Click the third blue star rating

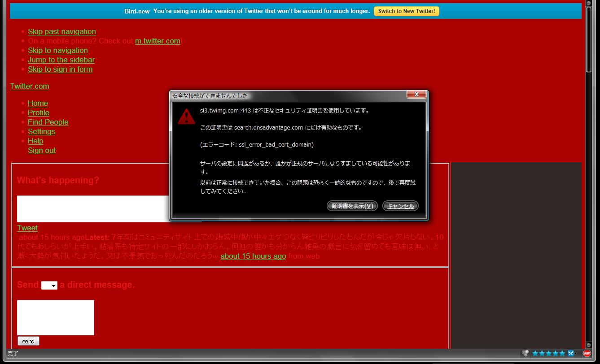[548, 353]
